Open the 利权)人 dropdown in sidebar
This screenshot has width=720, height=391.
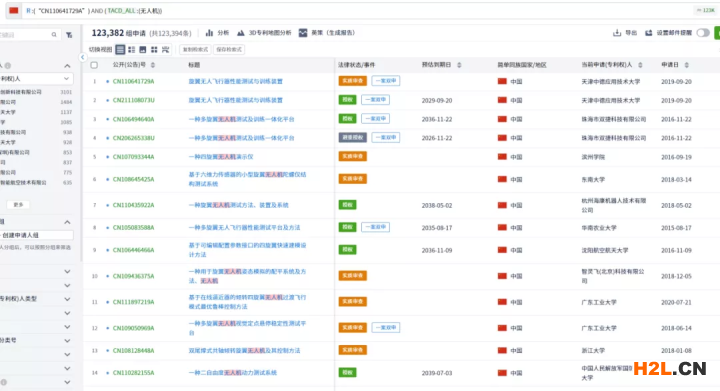(x=35, y=78)
